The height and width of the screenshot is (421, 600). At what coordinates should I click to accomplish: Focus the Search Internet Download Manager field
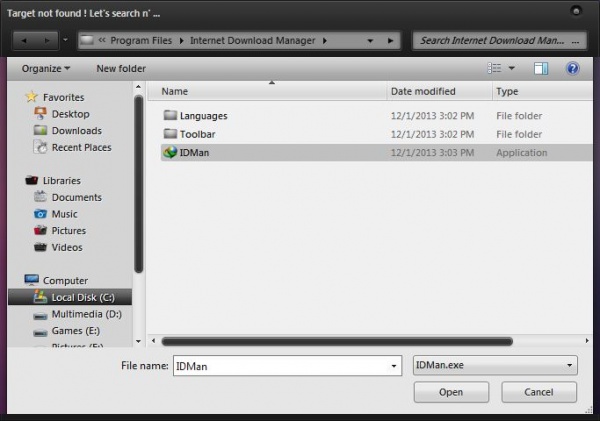[x=499, y=41]
